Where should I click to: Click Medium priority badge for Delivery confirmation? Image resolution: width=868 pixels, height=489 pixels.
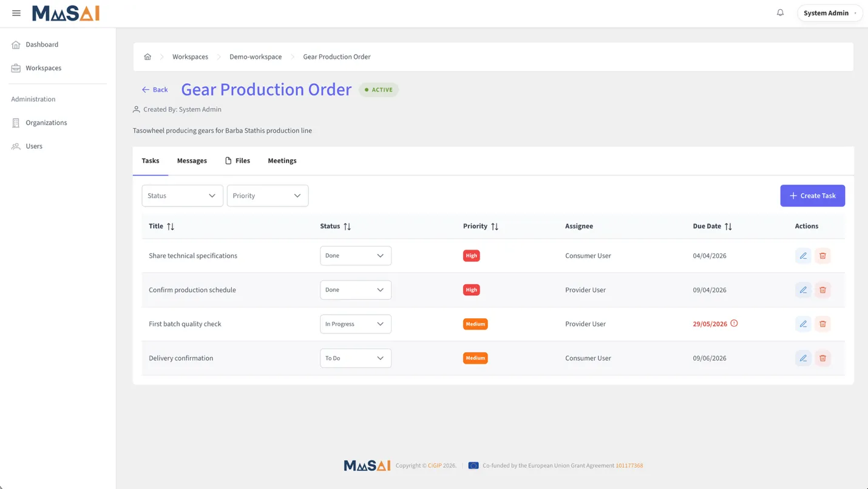pyautogui.click(x=475, y=358)
